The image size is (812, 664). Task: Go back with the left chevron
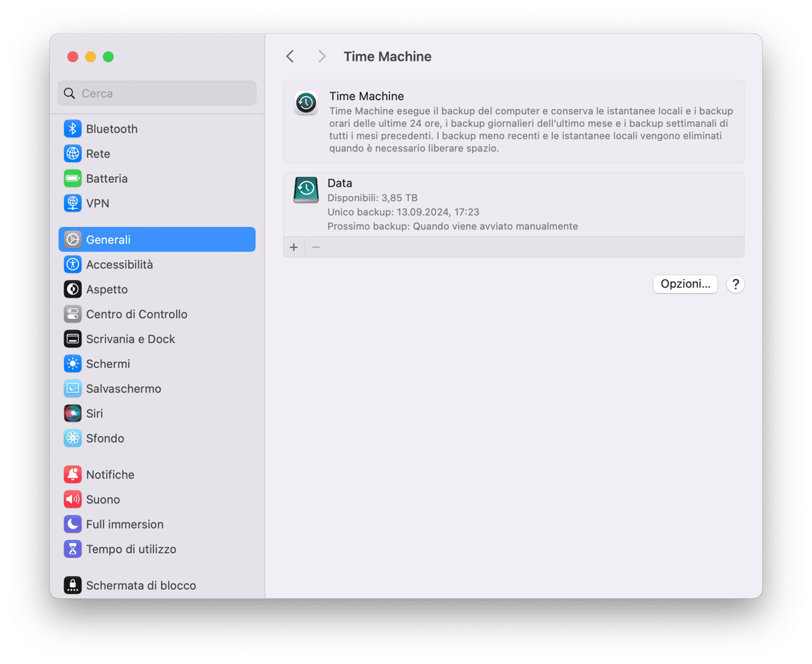290,57
